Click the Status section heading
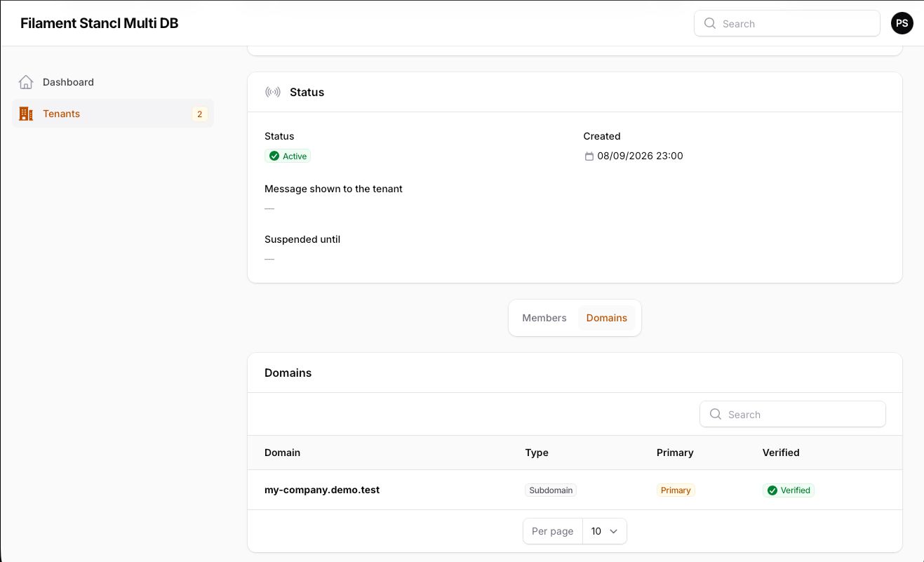 tap(307, 92)
